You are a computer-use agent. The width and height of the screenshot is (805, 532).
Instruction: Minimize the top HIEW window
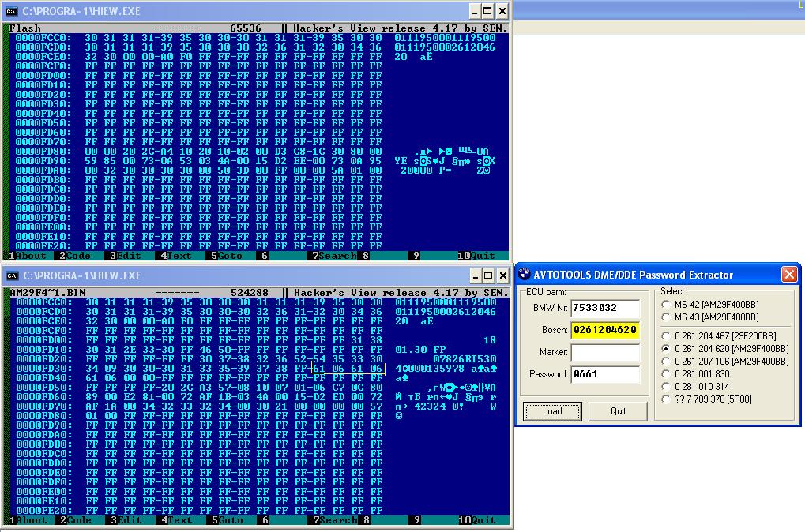point(474,11)
